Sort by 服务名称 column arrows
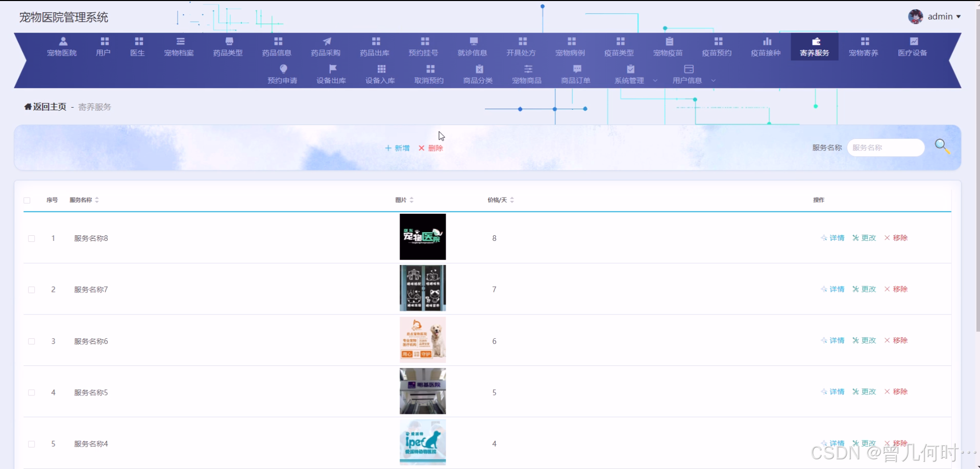Screen dimensions: 980x469 point(97,200)
